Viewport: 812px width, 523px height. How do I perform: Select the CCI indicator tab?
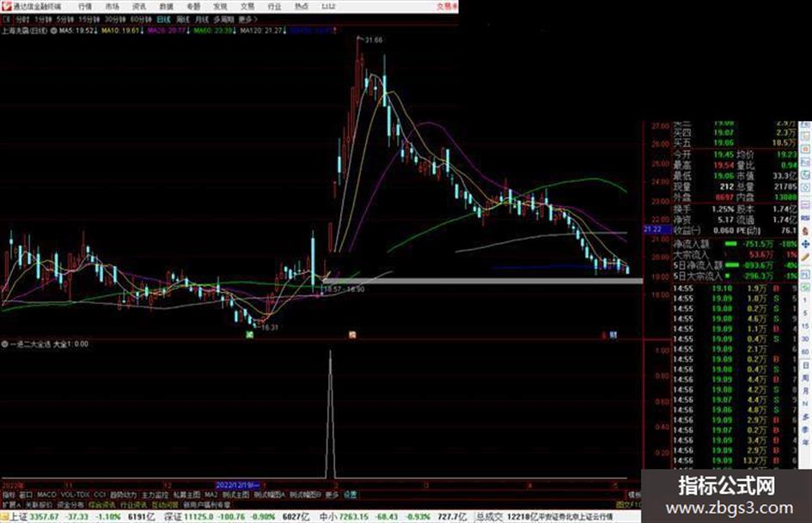pos(100,495)
